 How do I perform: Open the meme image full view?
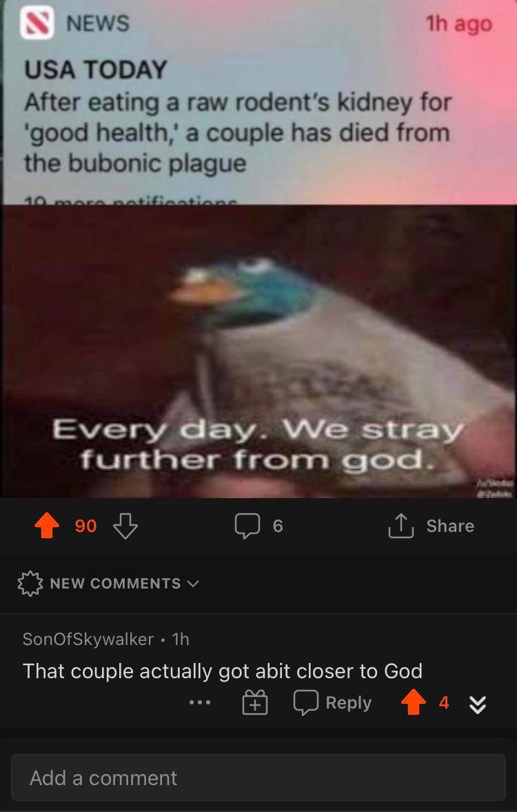point(258,352)
